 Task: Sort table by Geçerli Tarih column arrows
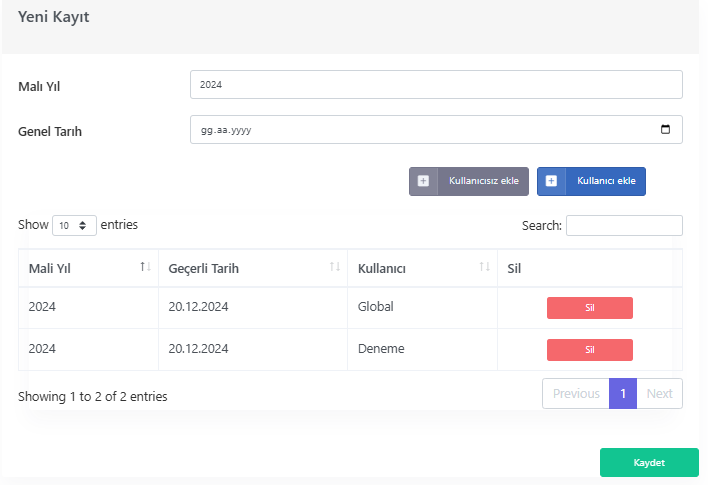pyautogui.click(x=335, y=267)
